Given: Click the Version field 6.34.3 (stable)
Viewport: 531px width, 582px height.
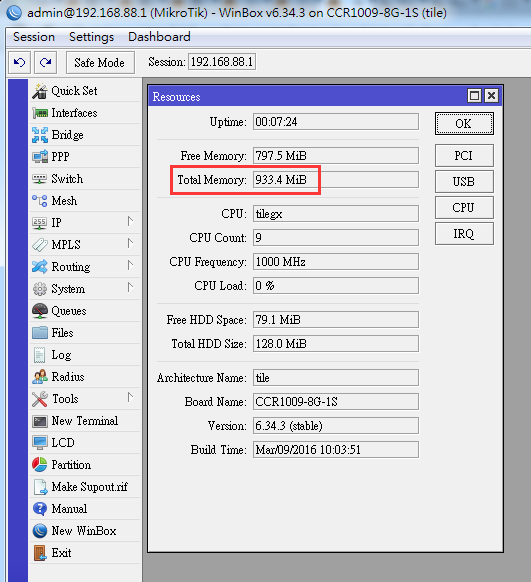Looking at the screenshot, I should click(336, 426).
